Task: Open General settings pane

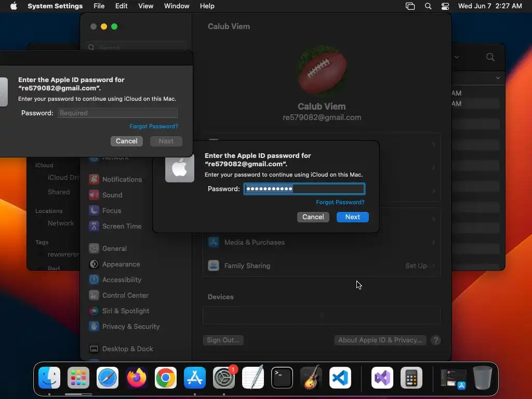Action: pyautogui.click(x=108, y=248)
